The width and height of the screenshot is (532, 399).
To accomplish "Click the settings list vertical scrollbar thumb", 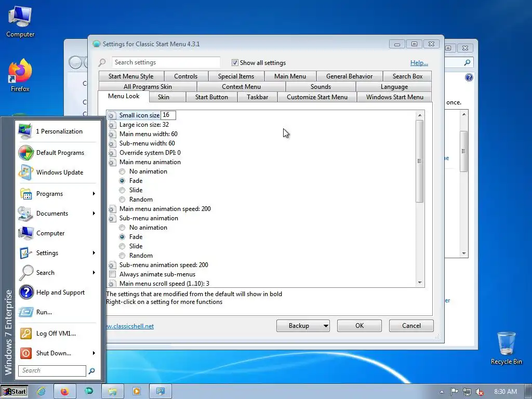I will coord(420,161).
